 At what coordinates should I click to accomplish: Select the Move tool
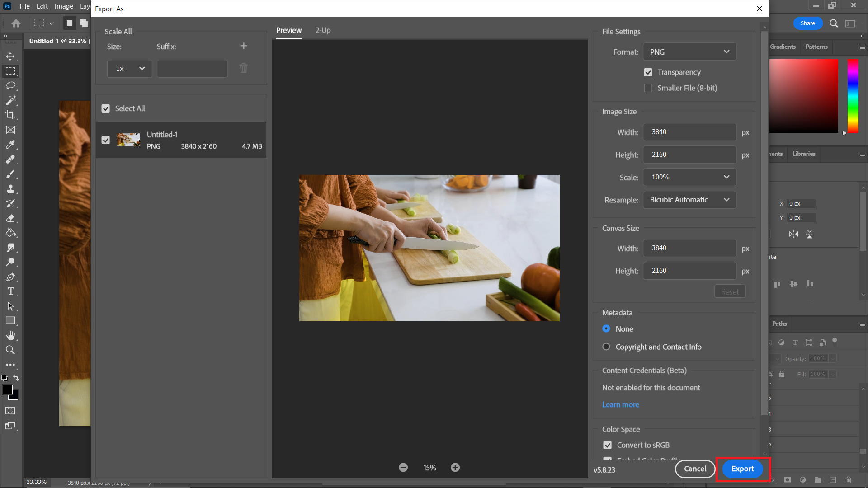point(11,56)
